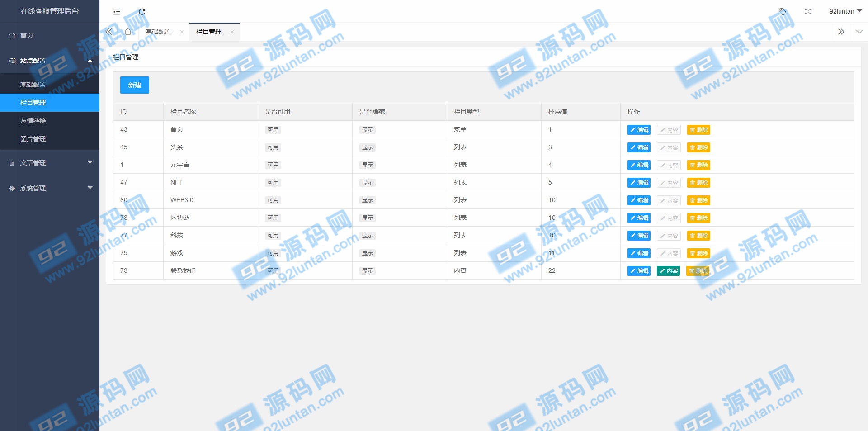The image size is (868, 431).
Task: Delete the NFT row
Action: pos(698,183)
